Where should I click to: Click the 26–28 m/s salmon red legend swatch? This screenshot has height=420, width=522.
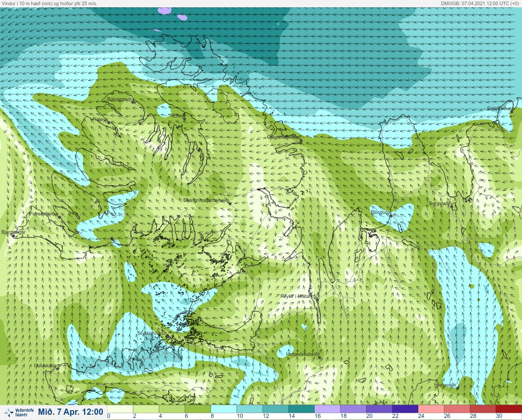(x=457, y=409)
